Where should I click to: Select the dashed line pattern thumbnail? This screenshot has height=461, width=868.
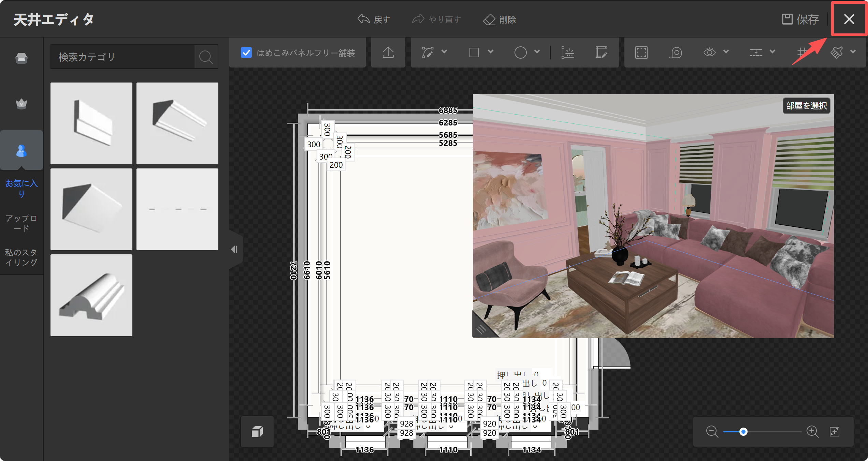click(x=177, y=209)
